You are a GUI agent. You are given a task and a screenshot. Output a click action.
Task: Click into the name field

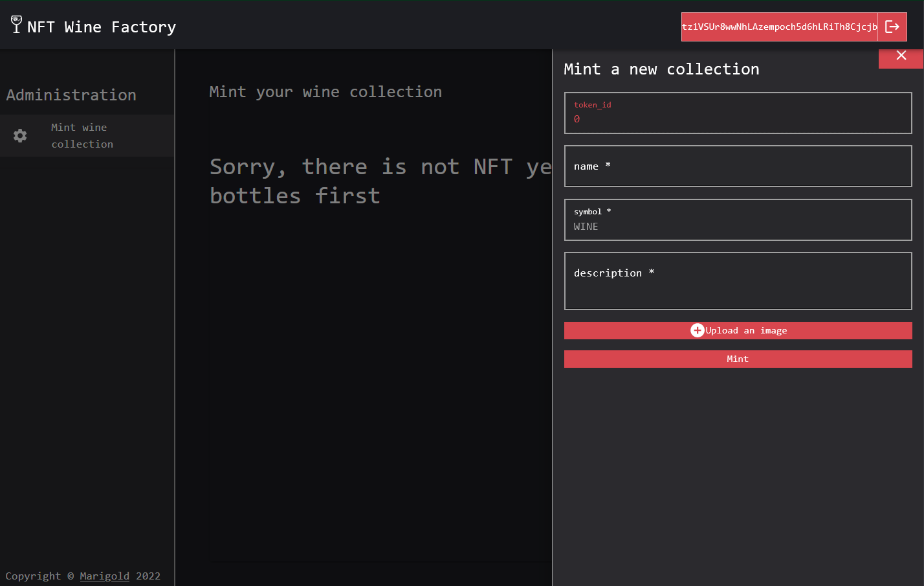click(738, 166)
